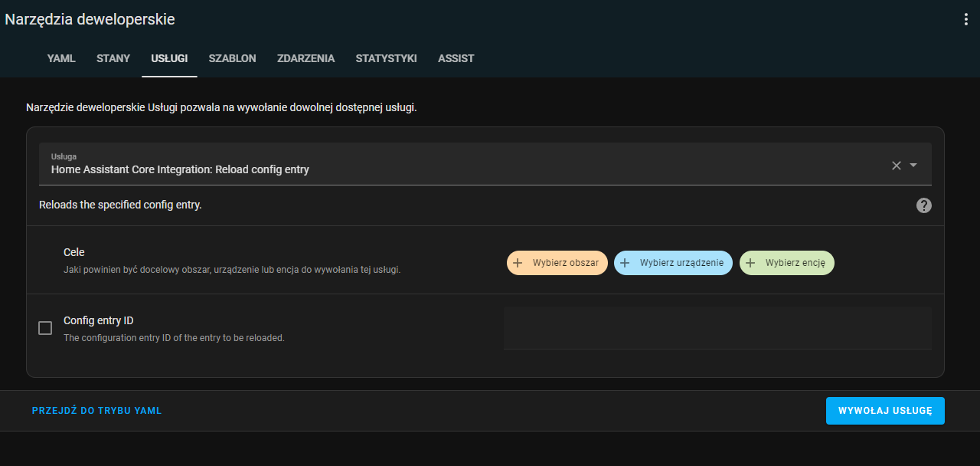Select the Usługi tab
The height and width of the screenshot is (466, 980).
(x=169, y=58)
